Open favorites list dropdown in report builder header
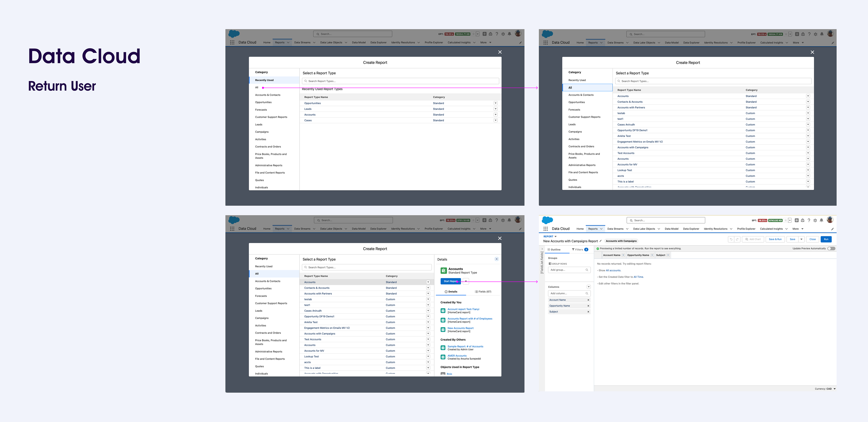 790,220
